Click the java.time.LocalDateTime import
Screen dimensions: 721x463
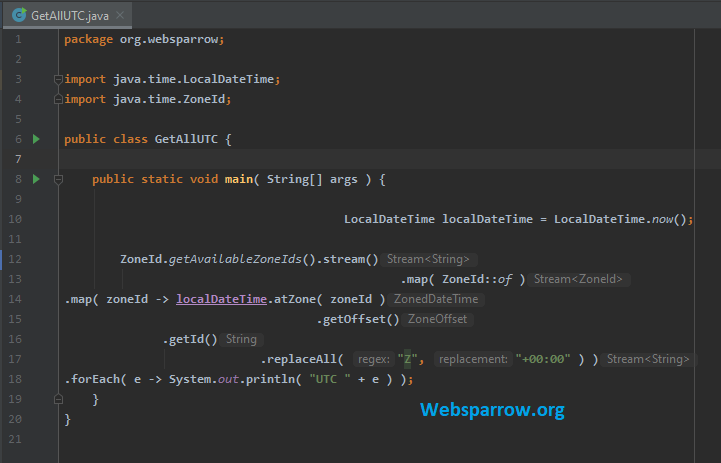194,79
